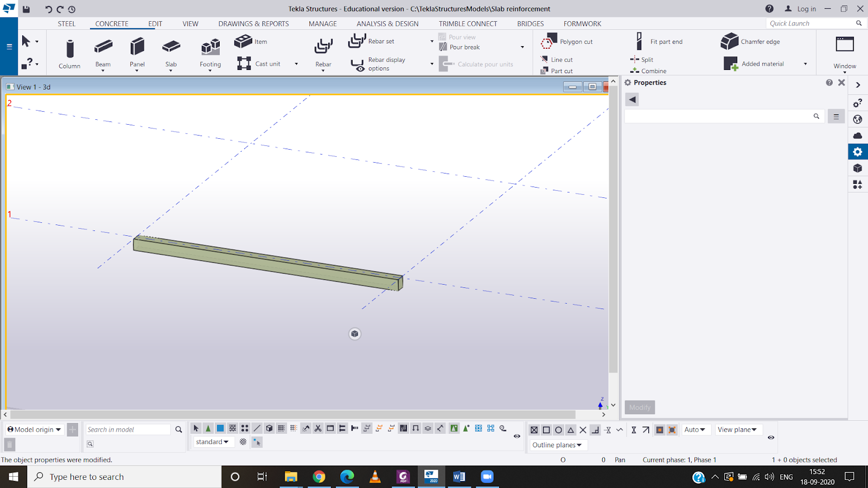Screen dimensions: 868x488
Task: Select the Column tool in the ribbon
Action: pyautogui.click(x=69, y=53)
